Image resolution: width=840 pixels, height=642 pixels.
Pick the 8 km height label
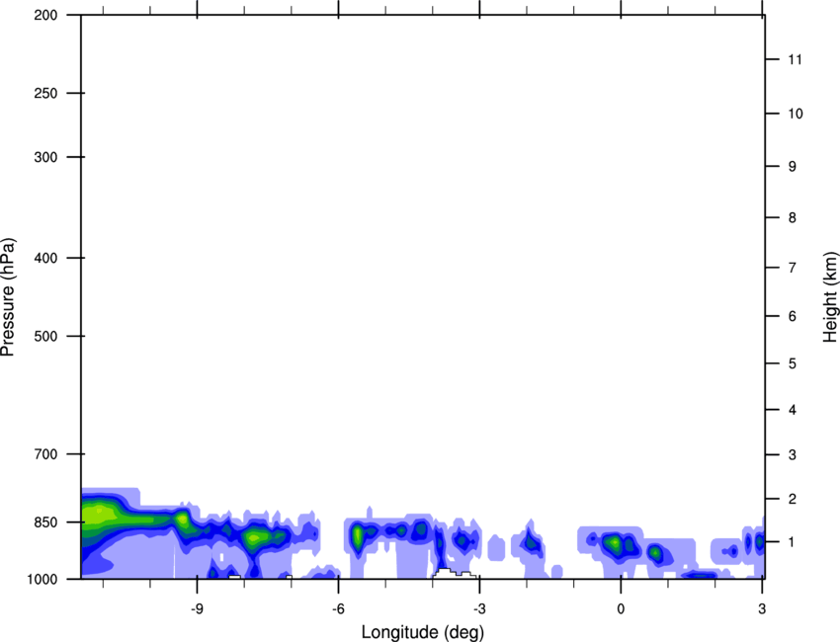[792, 217]
